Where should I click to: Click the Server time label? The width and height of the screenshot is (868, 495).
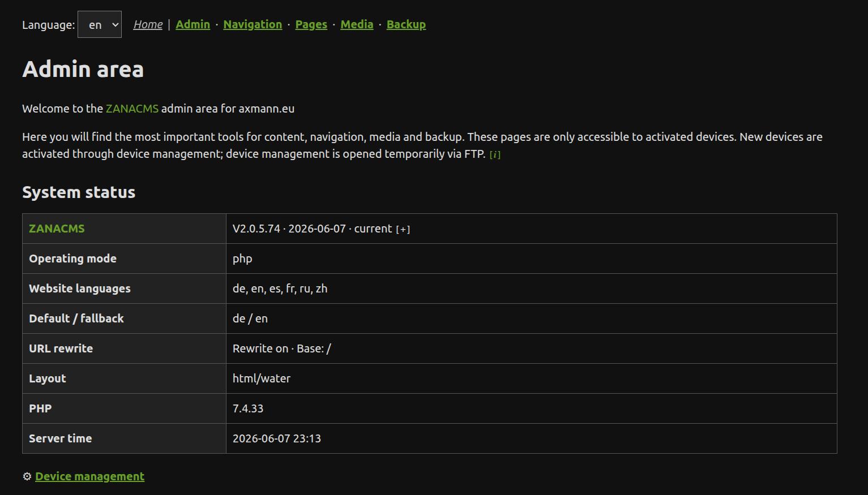[x=60, y=438]
